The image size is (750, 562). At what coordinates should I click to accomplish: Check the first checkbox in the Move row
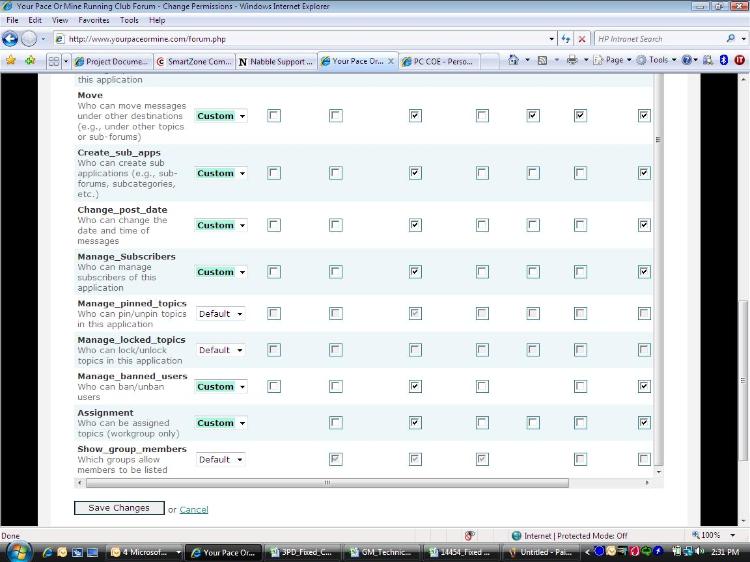[x=274, y=116]
